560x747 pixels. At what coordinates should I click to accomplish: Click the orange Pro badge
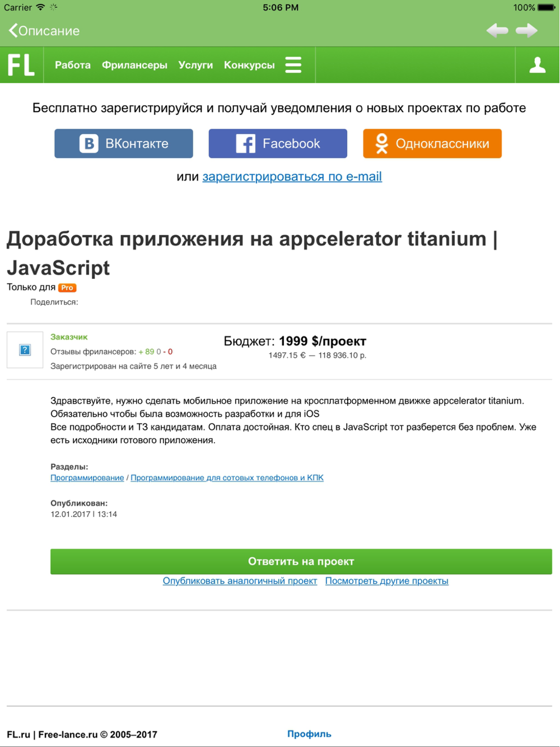[x=67, y=288]
